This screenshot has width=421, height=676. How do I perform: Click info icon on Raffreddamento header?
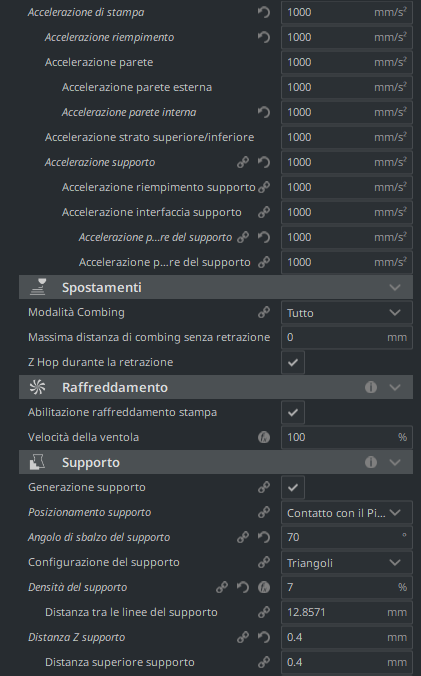[371, 387]
